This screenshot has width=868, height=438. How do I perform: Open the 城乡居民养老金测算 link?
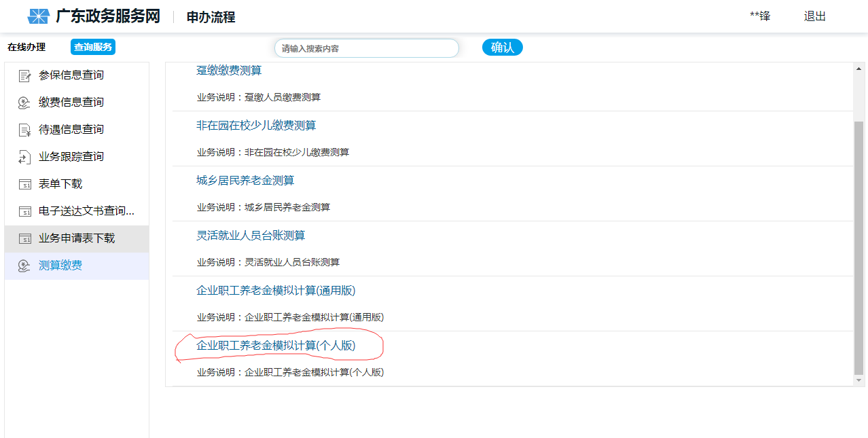[245, 181]
